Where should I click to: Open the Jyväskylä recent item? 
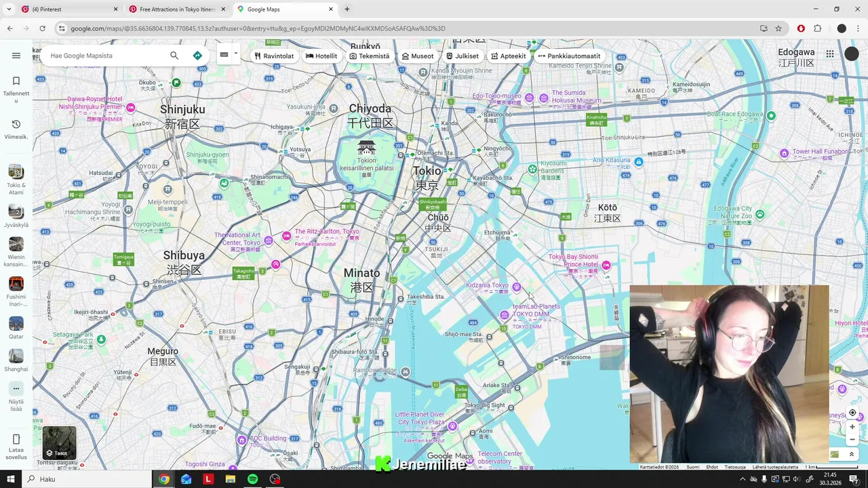[x=16, y=216]
